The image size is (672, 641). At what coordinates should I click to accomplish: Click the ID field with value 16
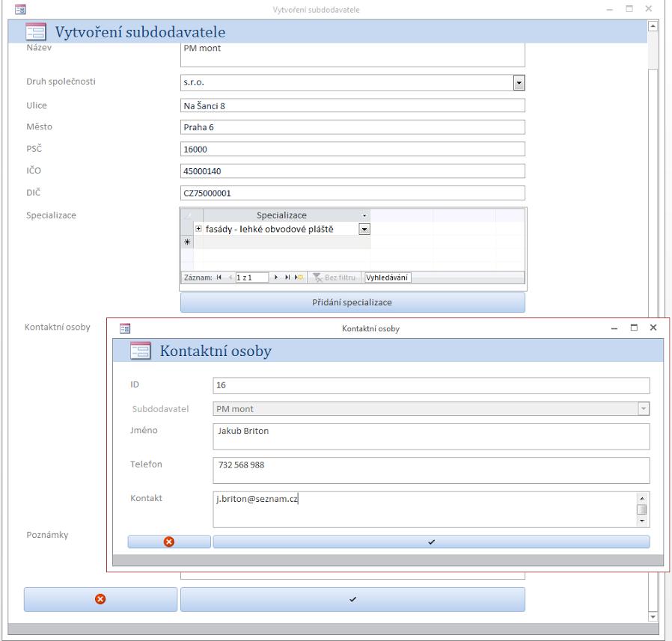431,385
